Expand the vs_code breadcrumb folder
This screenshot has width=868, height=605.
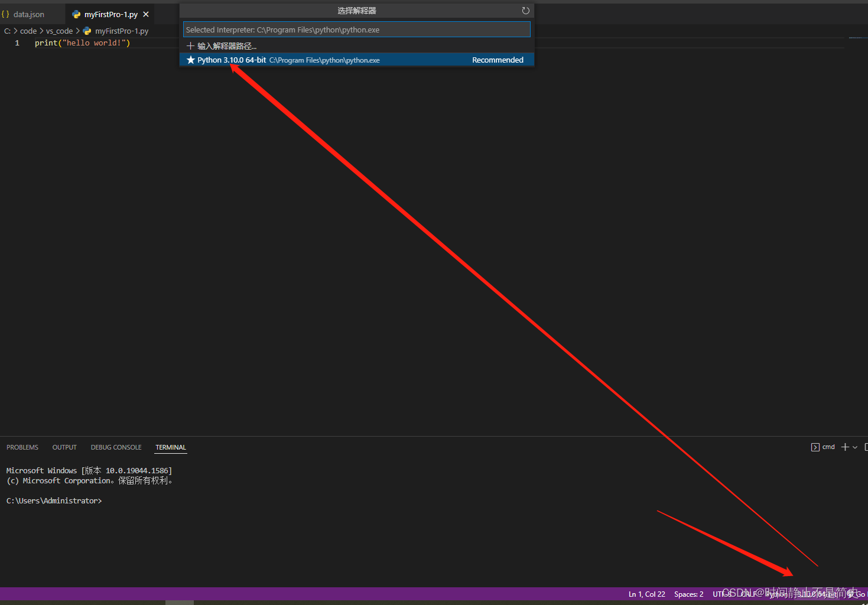[x=60, y=31]
